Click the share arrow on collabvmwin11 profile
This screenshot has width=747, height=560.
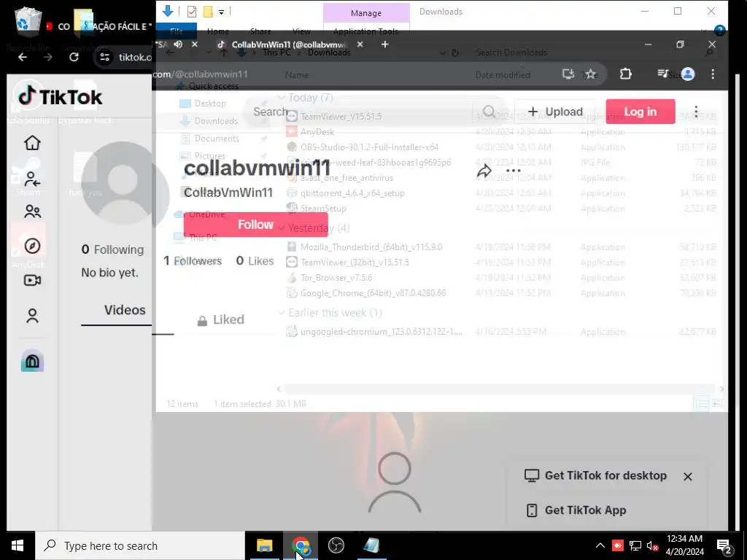[x=484, y=171]
